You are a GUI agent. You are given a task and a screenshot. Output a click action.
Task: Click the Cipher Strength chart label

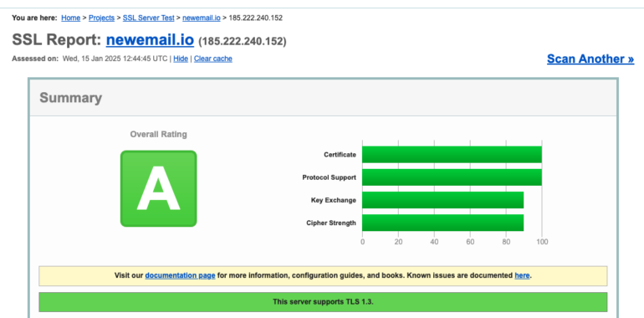pos(331,223)
